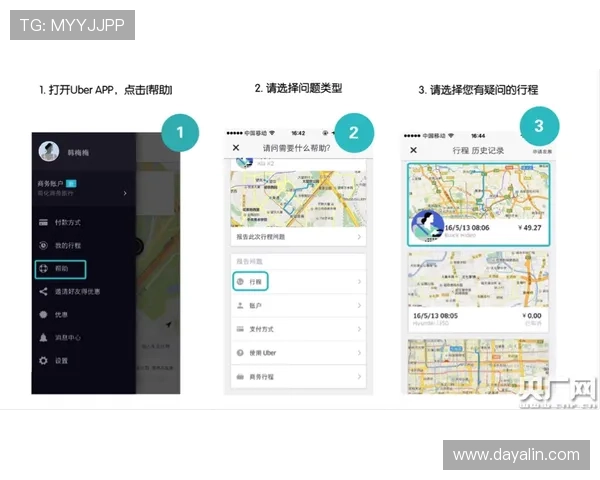Close the 请问需要什么帮助 help screen with X
Viewport: 600px width, 480px height.
tap(236, 148)
